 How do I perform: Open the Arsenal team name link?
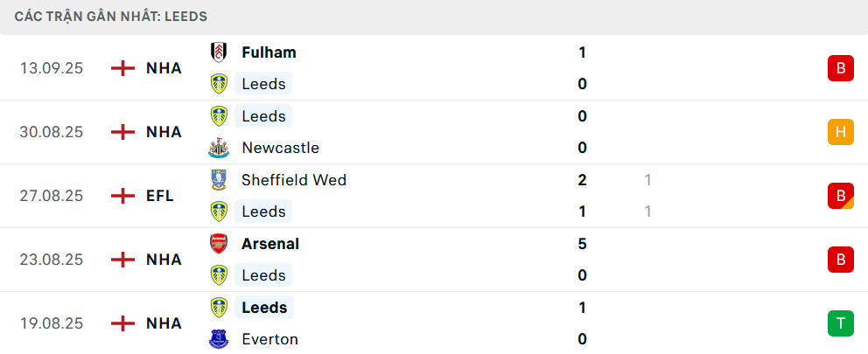click(x=270, y=244)
